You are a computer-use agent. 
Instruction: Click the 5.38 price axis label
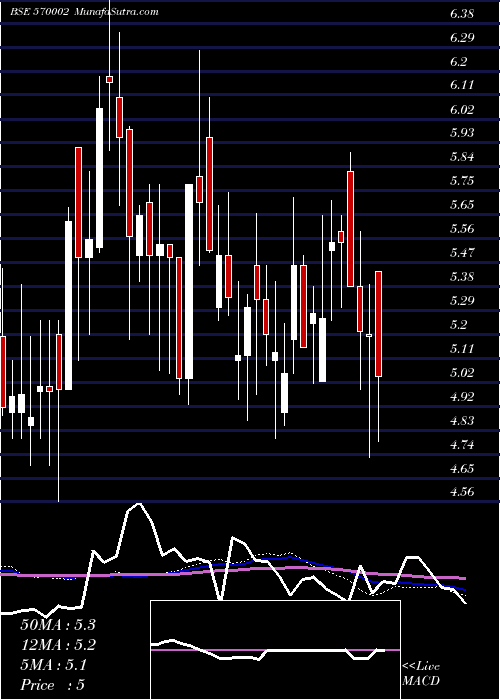point(462,277)
